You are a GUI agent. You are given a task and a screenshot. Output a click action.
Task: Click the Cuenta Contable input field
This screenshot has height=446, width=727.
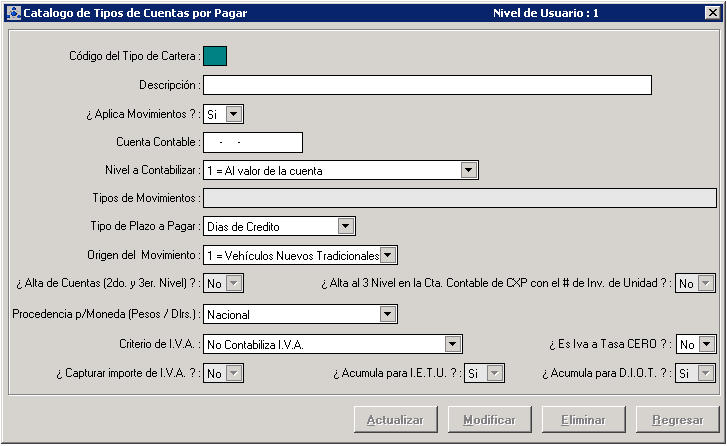click(252, 143)
